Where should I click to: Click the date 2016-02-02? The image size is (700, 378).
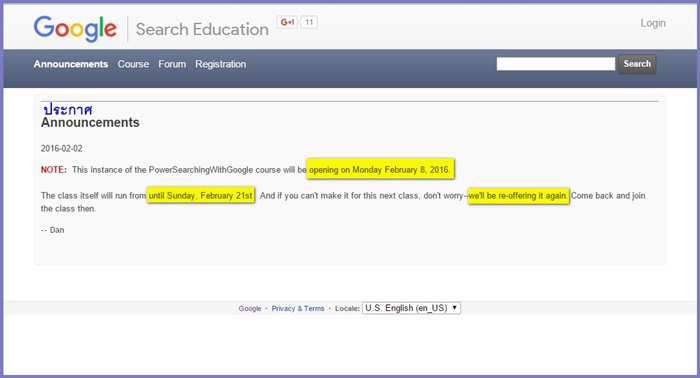coord(62,148)
